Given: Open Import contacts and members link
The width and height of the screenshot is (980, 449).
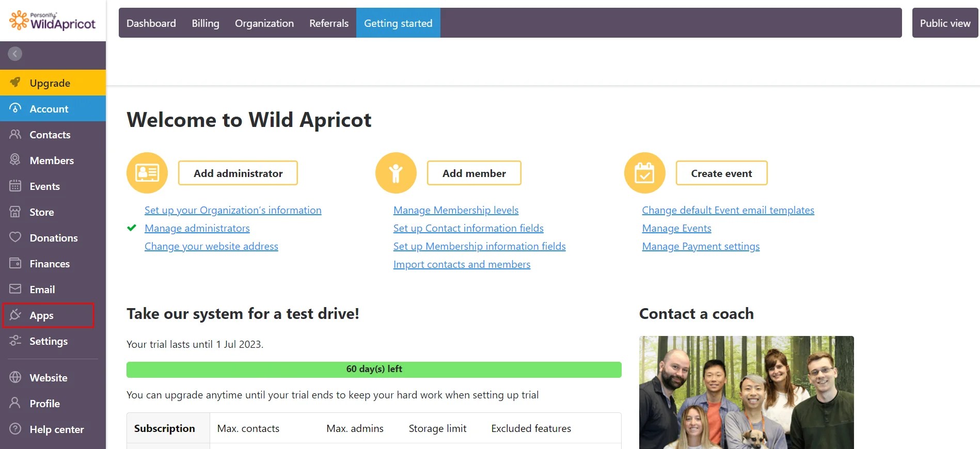Looking at the screenshot, I should click(x=462, y=264).
